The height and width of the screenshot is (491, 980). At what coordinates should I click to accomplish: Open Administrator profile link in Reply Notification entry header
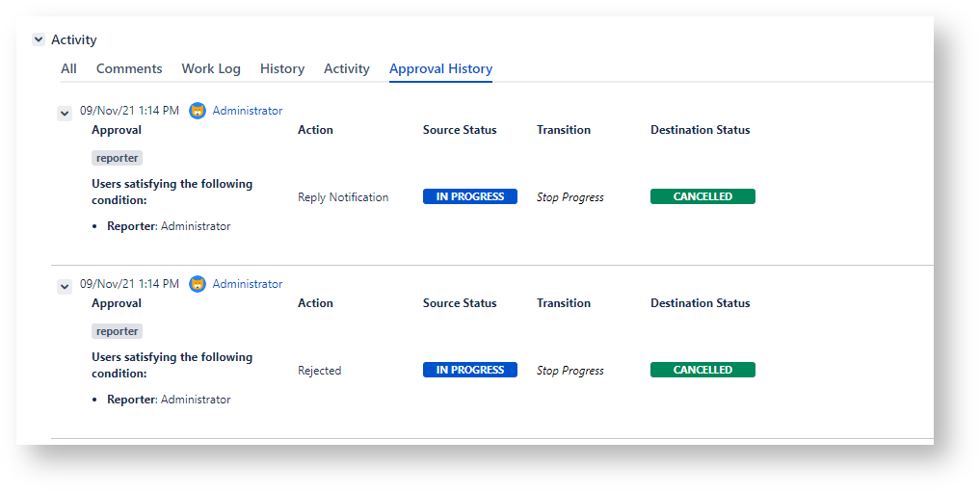tap(248, 111)
